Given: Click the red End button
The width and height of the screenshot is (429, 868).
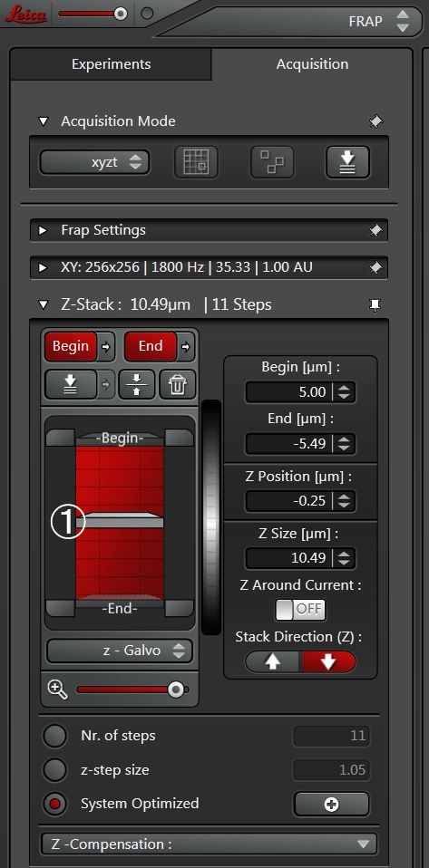Looking at the screenshot, I should [151, 346].
